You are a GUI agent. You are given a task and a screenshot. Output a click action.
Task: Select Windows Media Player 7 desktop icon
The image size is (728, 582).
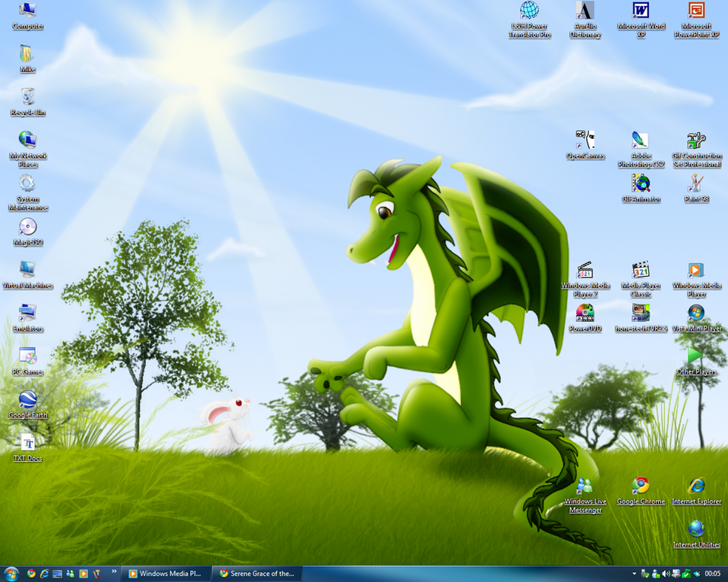coord(585,280)
